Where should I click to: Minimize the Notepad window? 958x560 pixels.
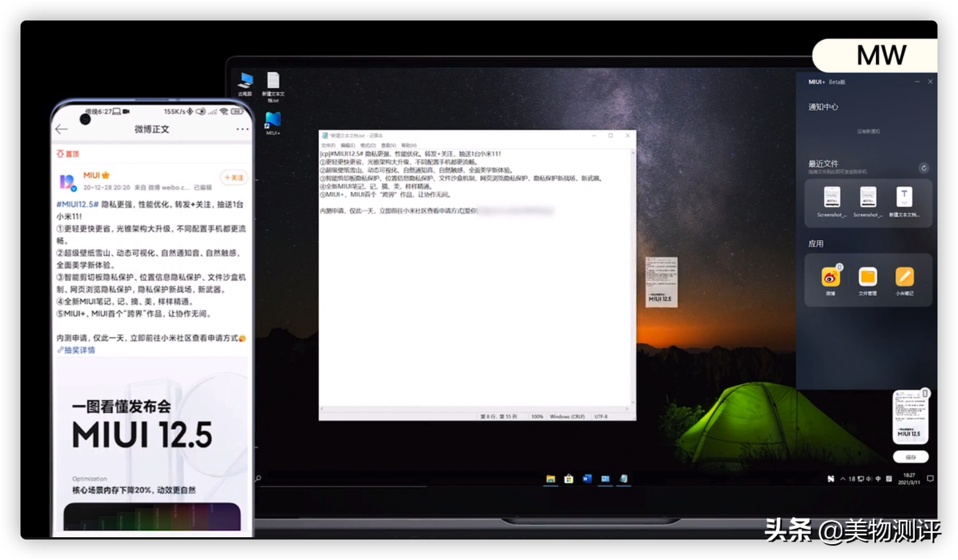coord(593,136)
